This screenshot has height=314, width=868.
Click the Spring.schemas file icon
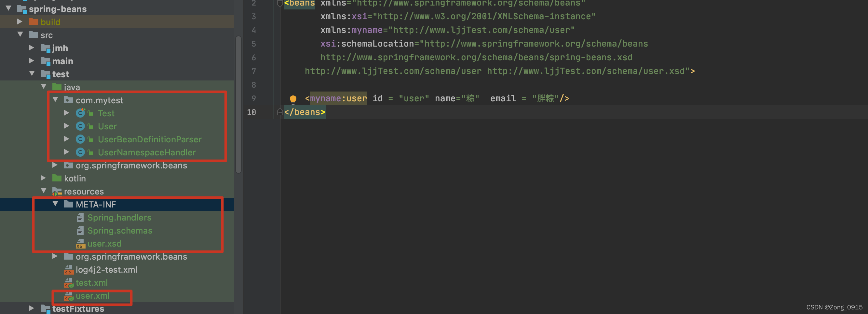pyautogui.click(x=80, y=231)
